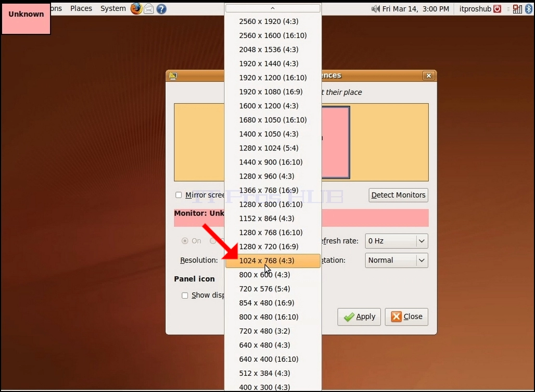This screenshot has height=392, width=535.
Task: Open the Rotation Normal dropdown
Action: [x=397, y=260]
